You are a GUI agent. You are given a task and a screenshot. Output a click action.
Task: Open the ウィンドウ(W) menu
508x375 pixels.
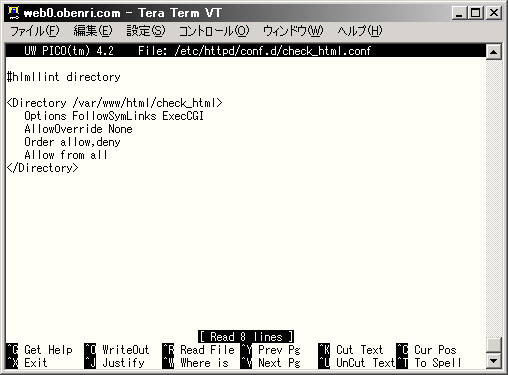pos(293,31)
